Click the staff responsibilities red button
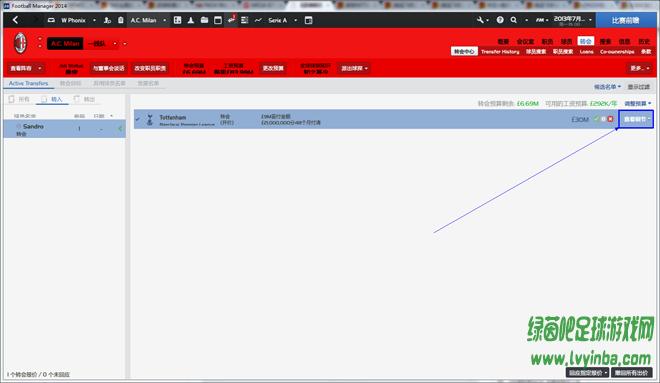 click(x=150, y=68)
